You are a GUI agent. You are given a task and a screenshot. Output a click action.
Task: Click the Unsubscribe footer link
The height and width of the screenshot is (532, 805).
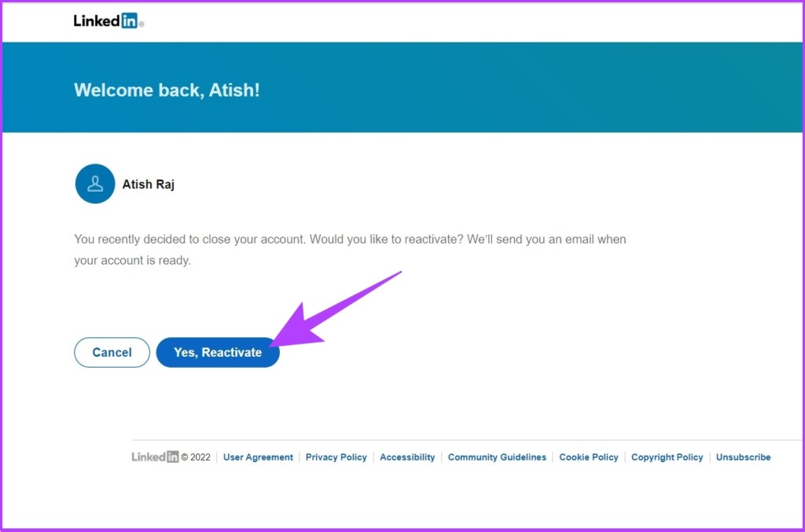pyautogui.click(x=744, y=457)
